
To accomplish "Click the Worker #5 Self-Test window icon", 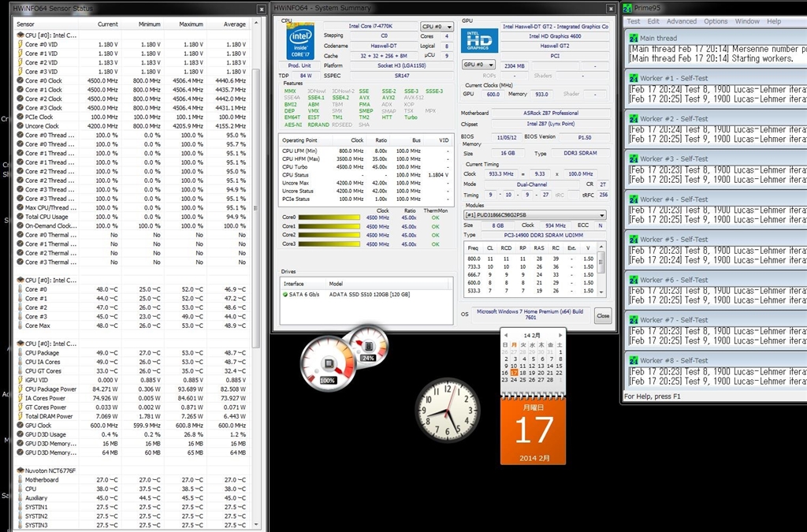I will 634,240.
